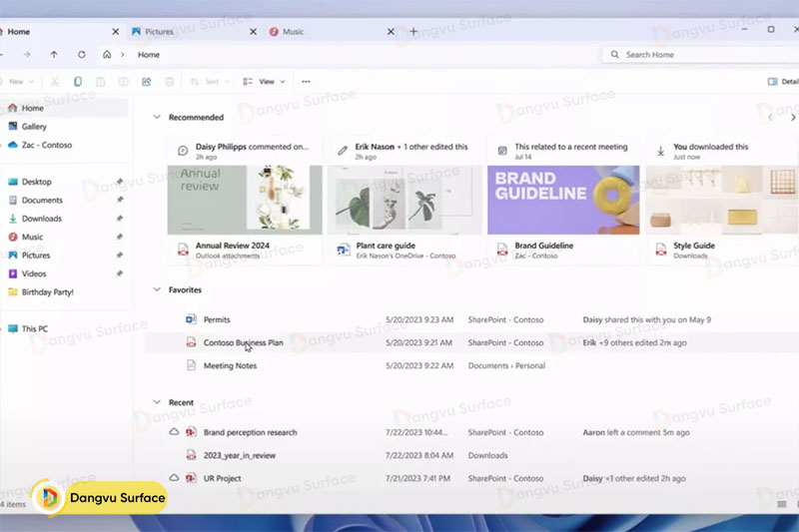Click cloud status icon for Brand perception research

tap(174, 432)
